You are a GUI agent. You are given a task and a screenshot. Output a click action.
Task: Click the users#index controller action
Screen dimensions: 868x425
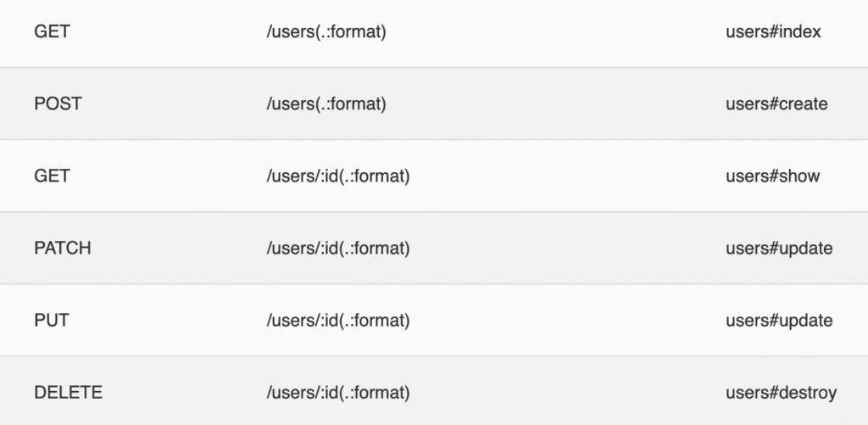[x=773, y=32]
